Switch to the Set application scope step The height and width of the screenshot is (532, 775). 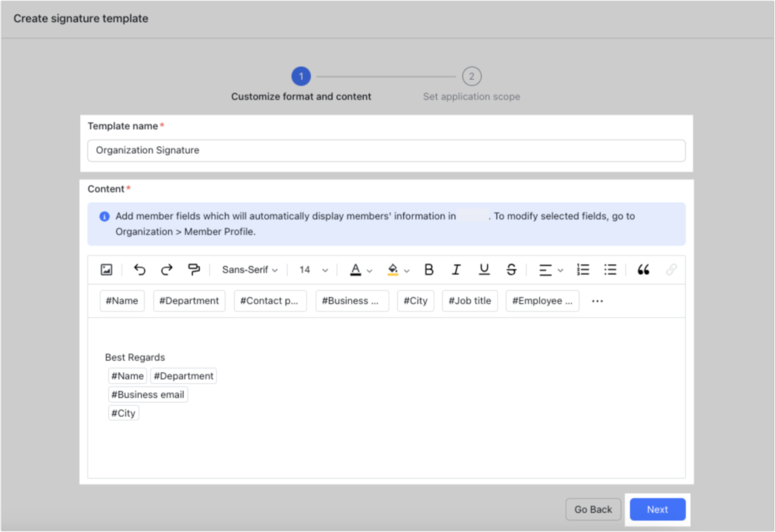pos(471,76)
